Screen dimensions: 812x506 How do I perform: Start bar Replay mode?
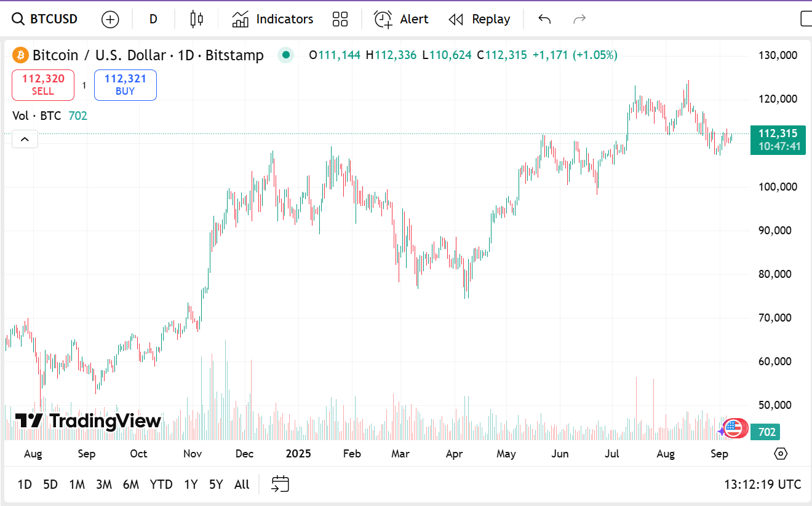479,19
